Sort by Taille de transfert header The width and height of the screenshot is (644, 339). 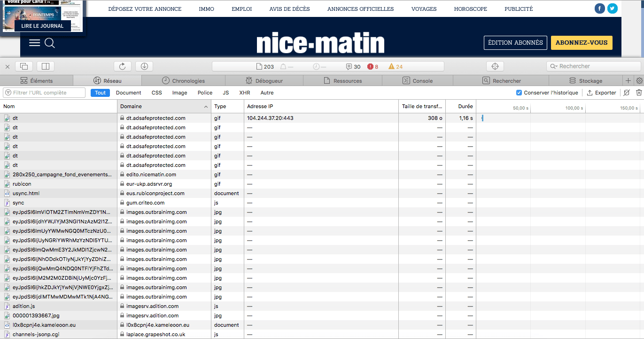(422, 106)
